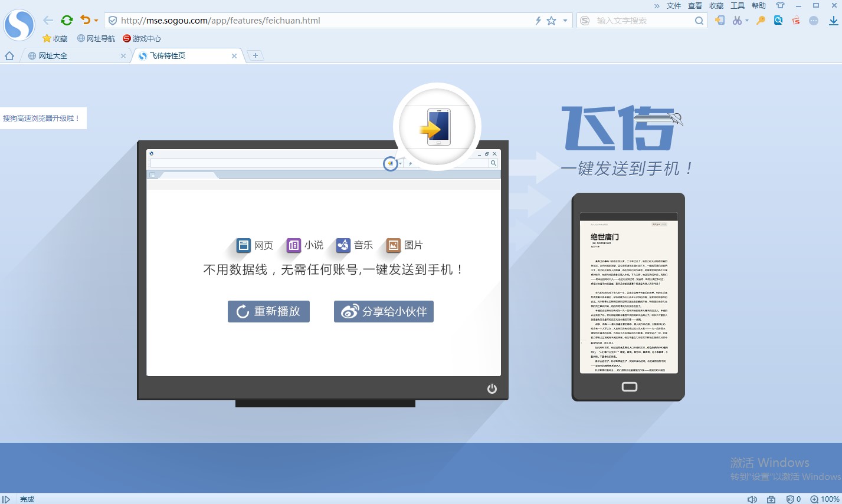Close the 飞传特性页 tab
This screenshot has width=842, height=504.
pyautogui.click(x=234, y=56)
